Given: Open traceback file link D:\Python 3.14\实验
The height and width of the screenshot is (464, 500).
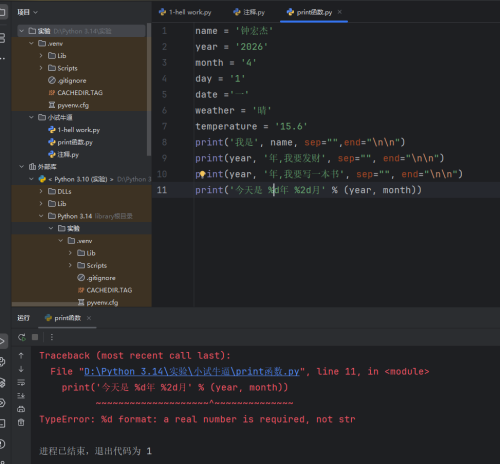Looking at the screenshot, I should coord(192,371).
